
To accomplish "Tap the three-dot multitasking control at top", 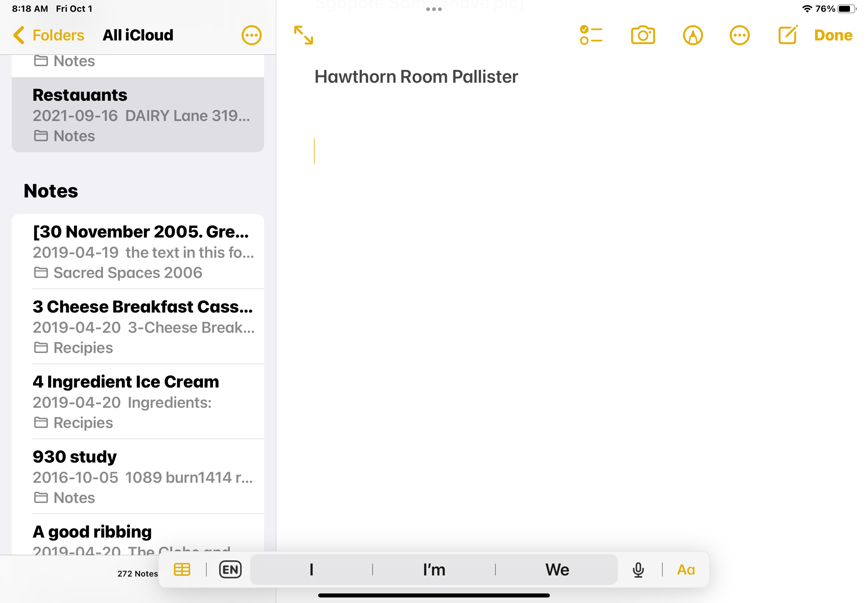I will click(x=434, y=9).
